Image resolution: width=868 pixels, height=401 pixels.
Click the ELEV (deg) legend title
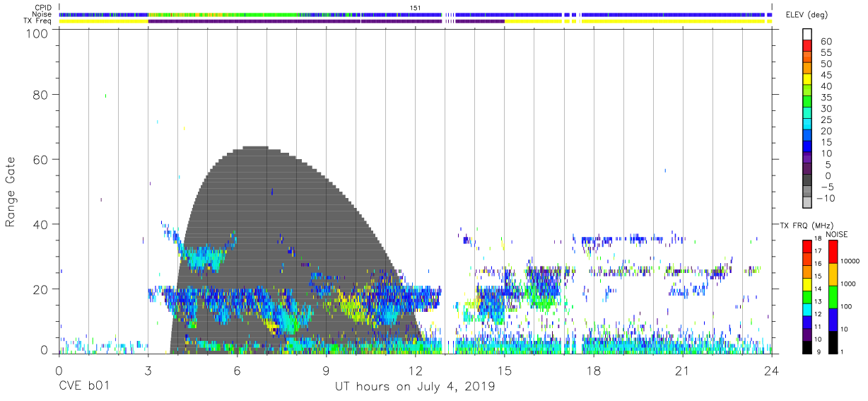807,16
